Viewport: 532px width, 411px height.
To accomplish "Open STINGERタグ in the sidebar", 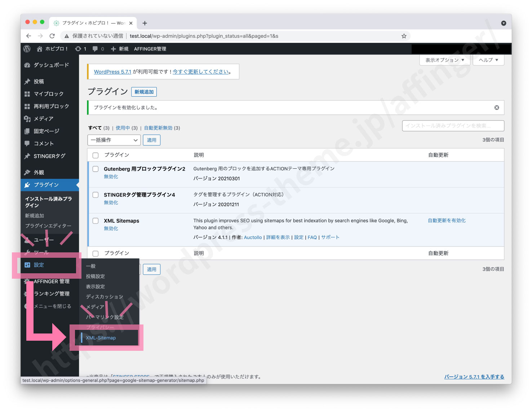I will tap(50, 156).
